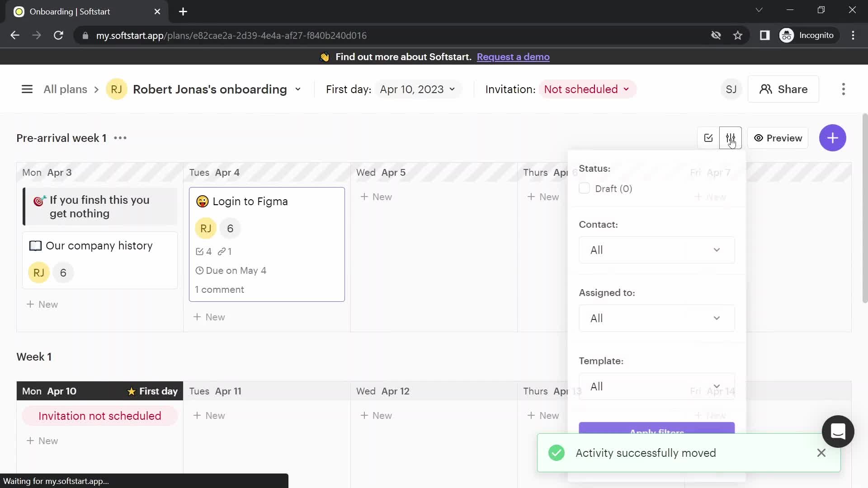Click the three-dot menu on Pre-arrival week 1
This screenshot has height=488, width=868.
120,138
